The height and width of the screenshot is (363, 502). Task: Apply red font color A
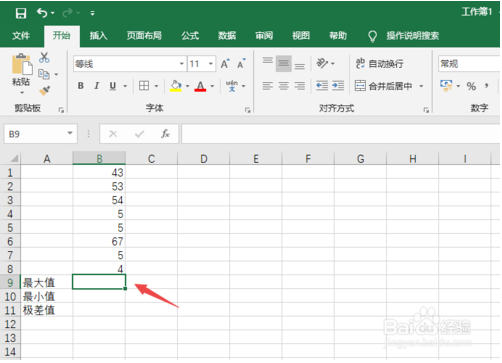pyautogui.click(x=200, y=86)
